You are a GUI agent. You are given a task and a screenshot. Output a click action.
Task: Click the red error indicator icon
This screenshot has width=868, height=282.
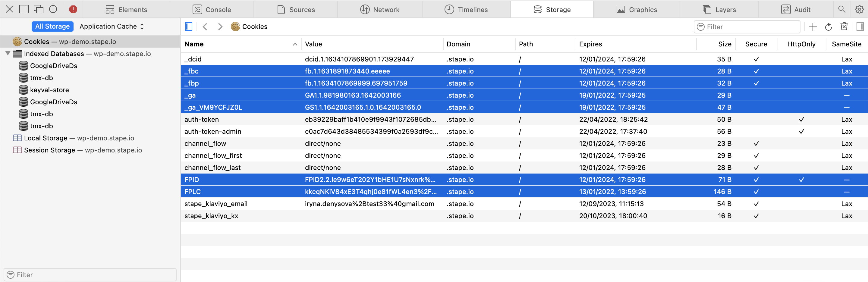coord(73,9)
